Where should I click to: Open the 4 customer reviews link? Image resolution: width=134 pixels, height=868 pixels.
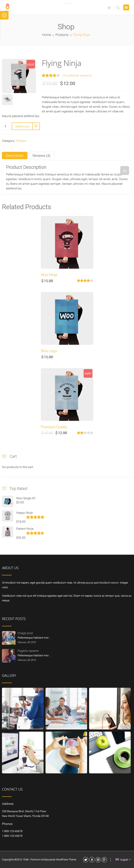(x=77, y=76)
